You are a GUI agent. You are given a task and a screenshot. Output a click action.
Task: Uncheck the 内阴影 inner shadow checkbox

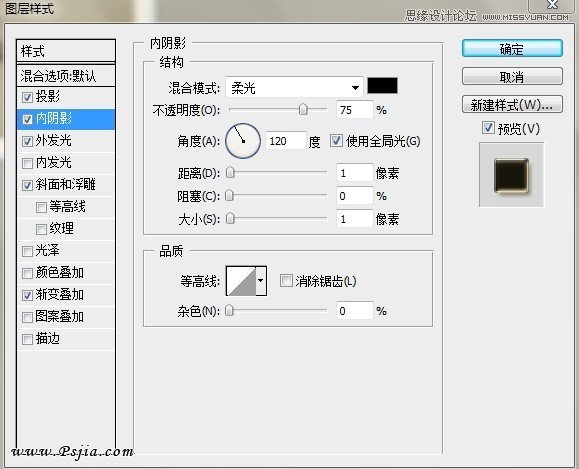(27, 119)
